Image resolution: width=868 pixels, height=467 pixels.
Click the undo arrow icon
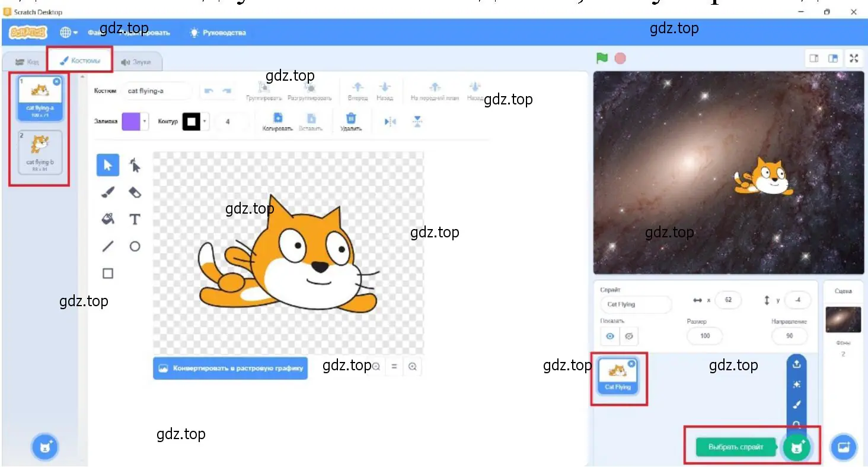208,91
